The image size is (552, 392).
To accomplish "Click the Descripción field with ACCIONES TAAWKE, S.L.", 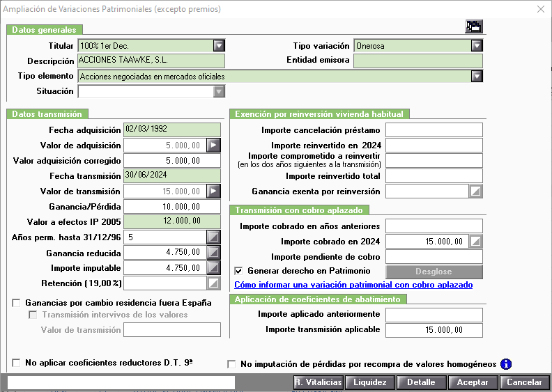I will pyautogui.click(x=151, y=61).
